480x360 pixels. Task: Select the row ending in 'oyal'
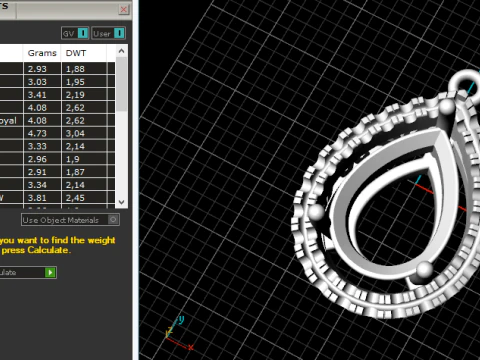[57, 121]
